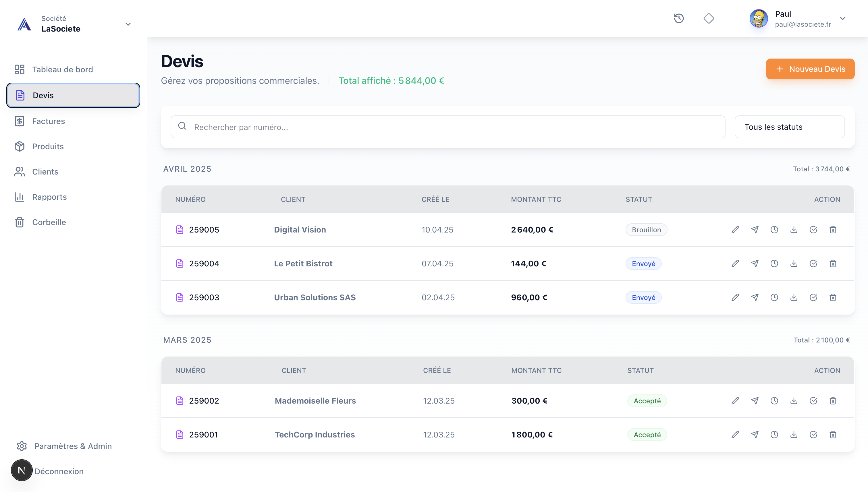Image resolution: width=868 pixels, height=492 pixels.
Task: Open clock history icon for quote 259003
Action: [x=774, y=297]
